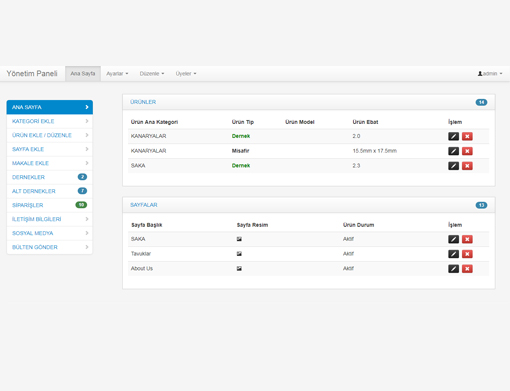Delete the KANARYALAR Dernek product row

[467, 136]
